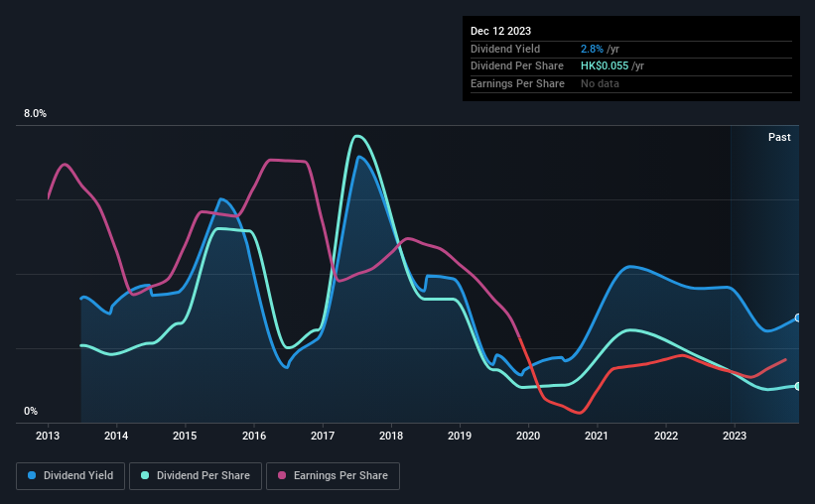Toggle the Dividend Per Share legend series

point(196,475)
